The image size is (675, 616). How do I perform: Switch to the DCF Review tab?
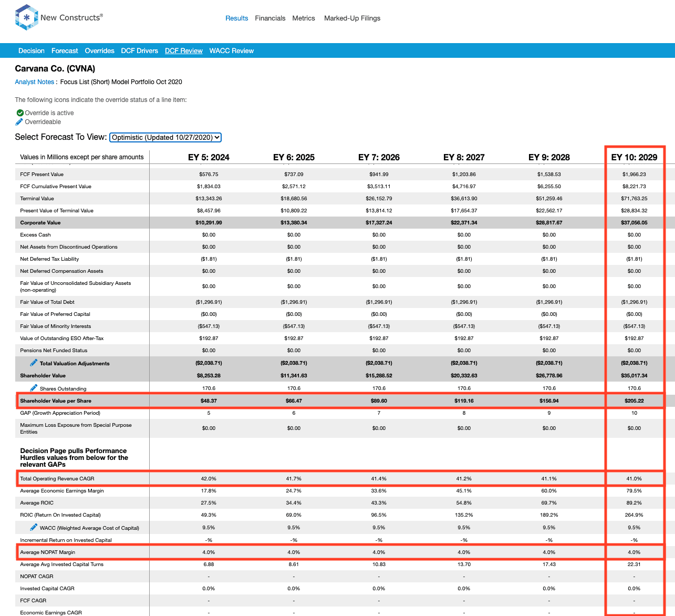[184, 50]
